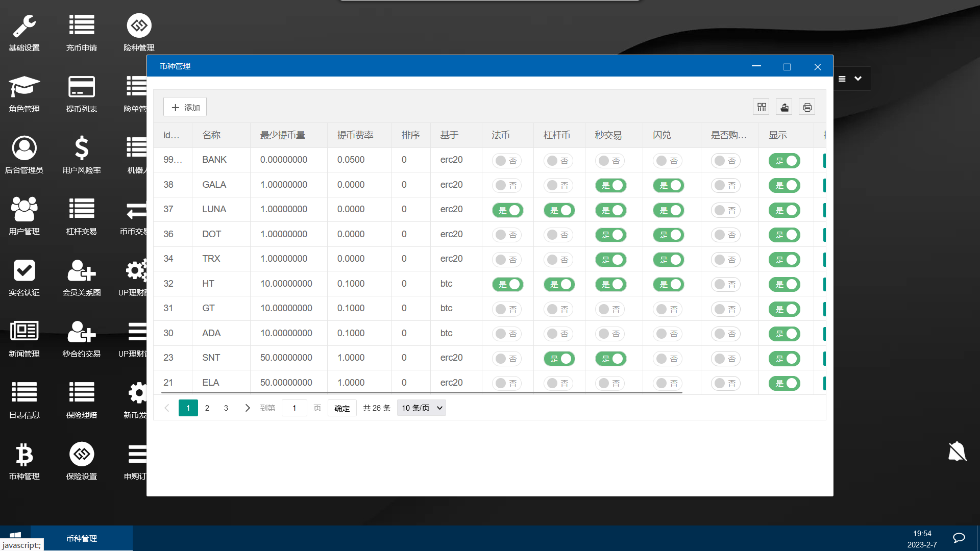Switch to page 2 in pagination
The image size is (980, 551).
click(207, 408)
